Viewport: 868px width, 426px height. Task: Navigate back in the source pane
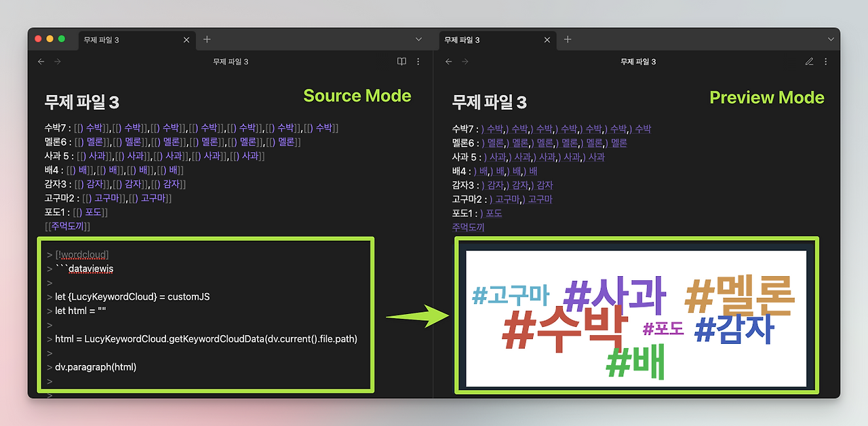pos(41,62)
